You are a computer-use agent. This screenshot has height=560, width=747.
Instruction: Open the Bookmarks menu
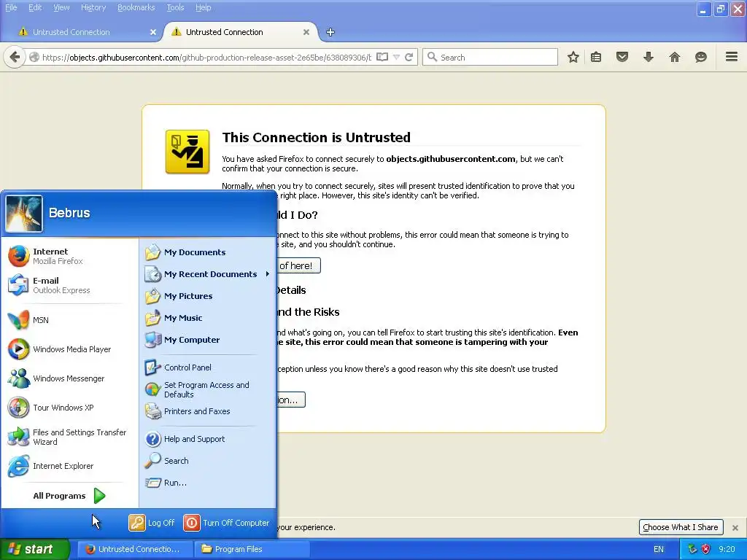136,7
